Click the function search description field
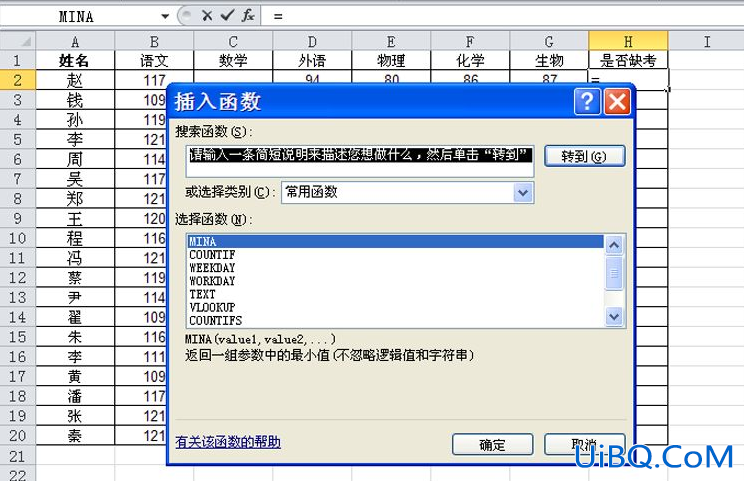Screen dimensions: 744x481 coord(360,161)
